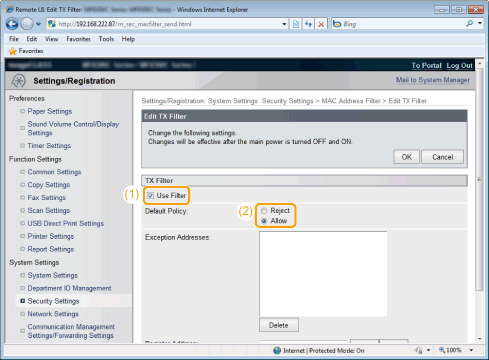489x360 pixels.
Task: Select the Allow radio button
Action: pos(264,221)
